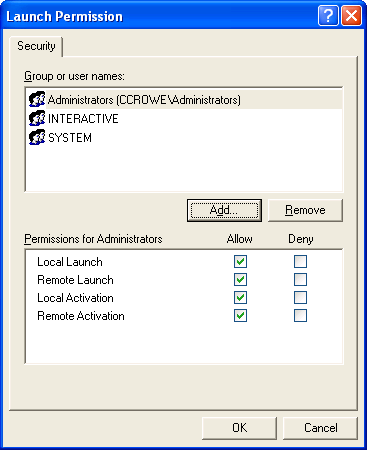Screen dimensions: 367x450
Task: Select Administrators (CCROWE\Administrators) entry
Action: pyautogui.click(x=184, y=100)
